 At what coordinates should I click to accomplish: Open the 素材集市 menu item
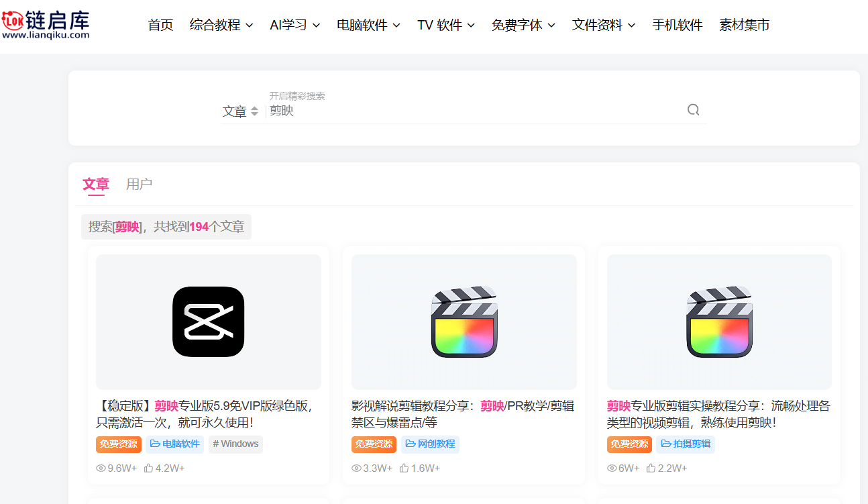745,25
